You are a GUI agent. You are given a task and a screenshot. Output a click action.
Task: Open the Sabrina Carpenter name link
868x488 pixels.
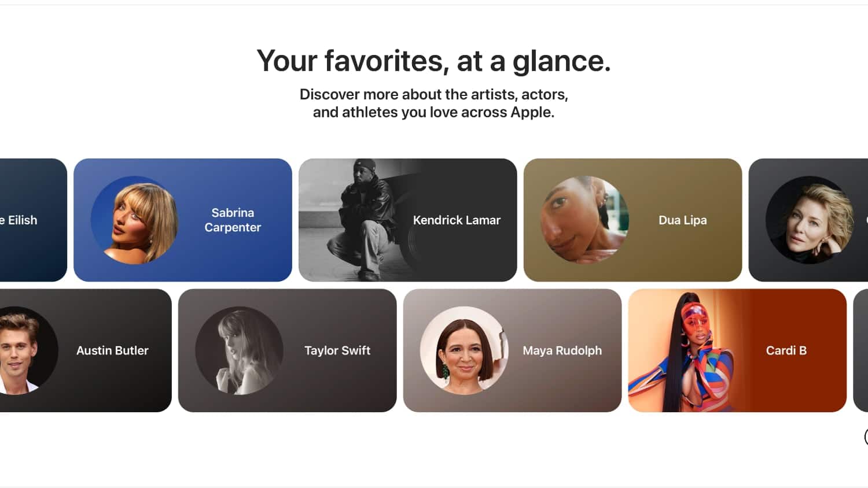click(233, 220)
